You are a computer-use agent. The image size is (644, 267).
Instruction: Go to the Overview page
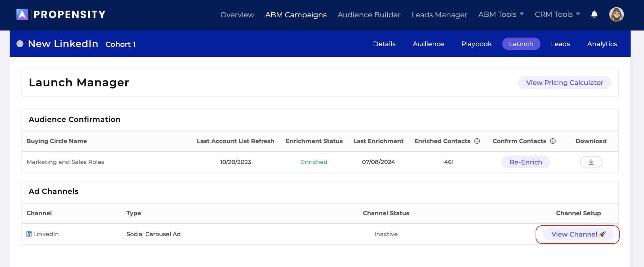(x=237, y=15)
